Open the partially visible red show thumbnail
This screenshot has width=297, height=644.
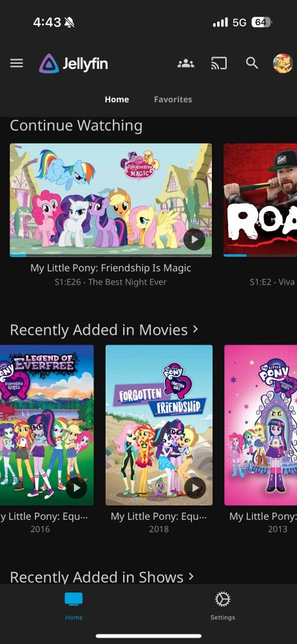260,200
